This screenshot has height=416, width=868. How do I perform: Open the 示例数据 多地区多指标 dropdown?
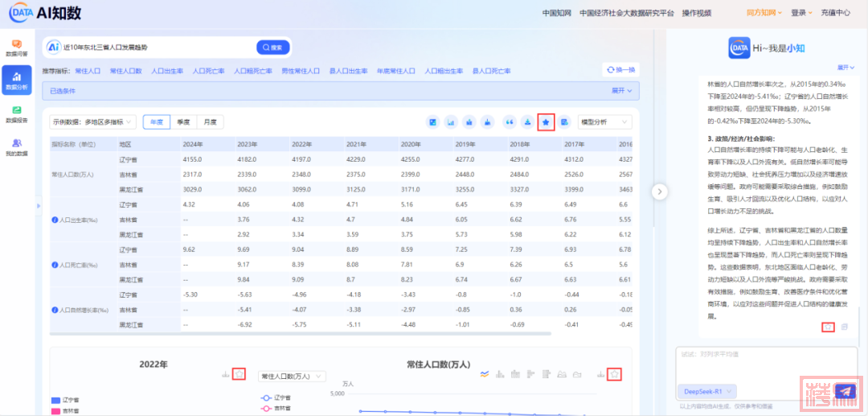93,122
